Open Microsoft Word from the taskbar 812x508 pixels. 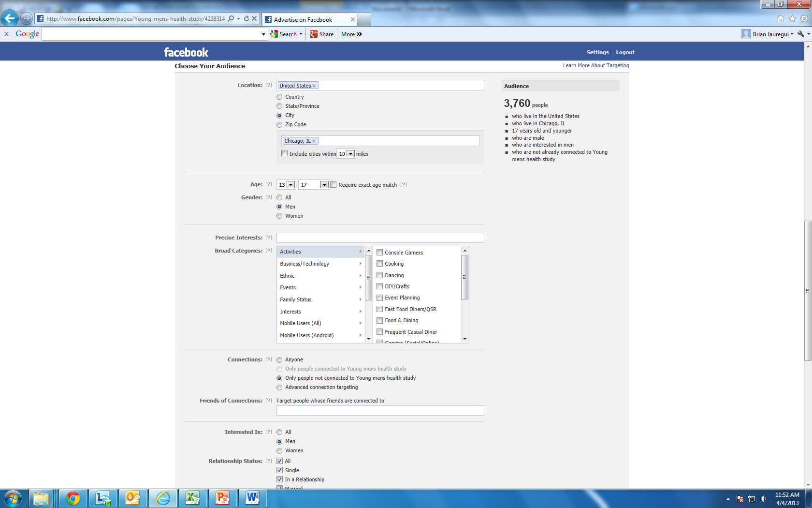(x=253, y=498)
